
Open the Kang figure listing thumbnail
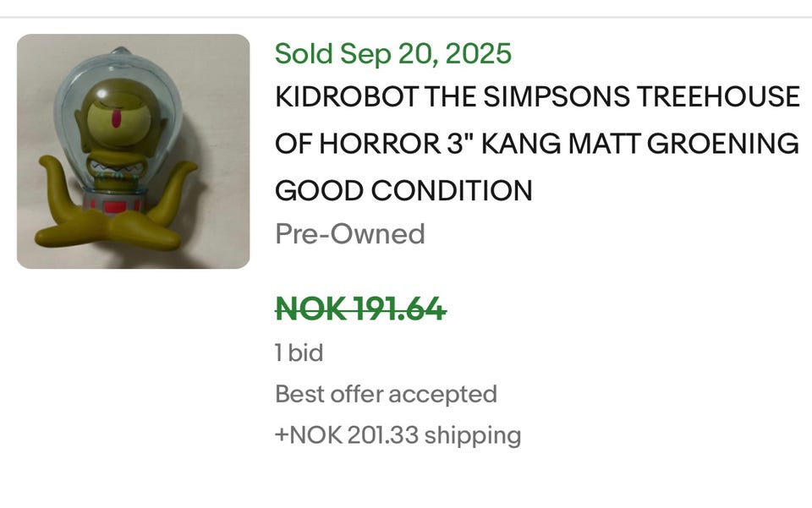(133, 151)
